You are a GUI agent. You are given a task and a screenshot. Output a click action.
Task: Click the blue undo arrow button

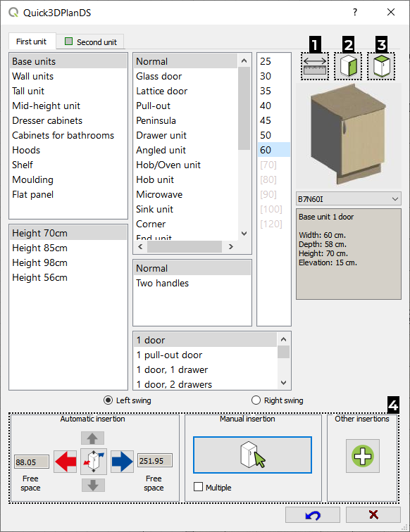click(313, 515)
